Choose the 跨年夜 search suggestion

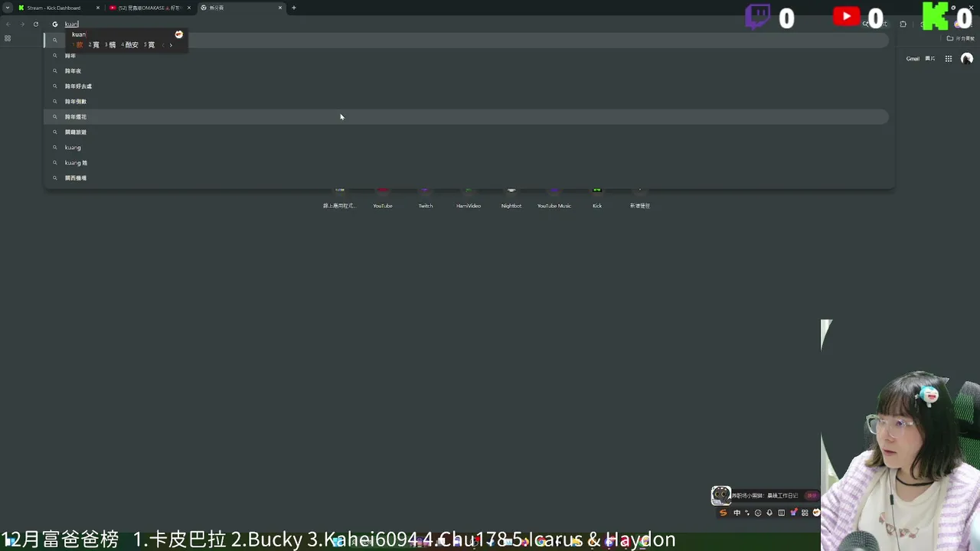[x=466, y=70]
